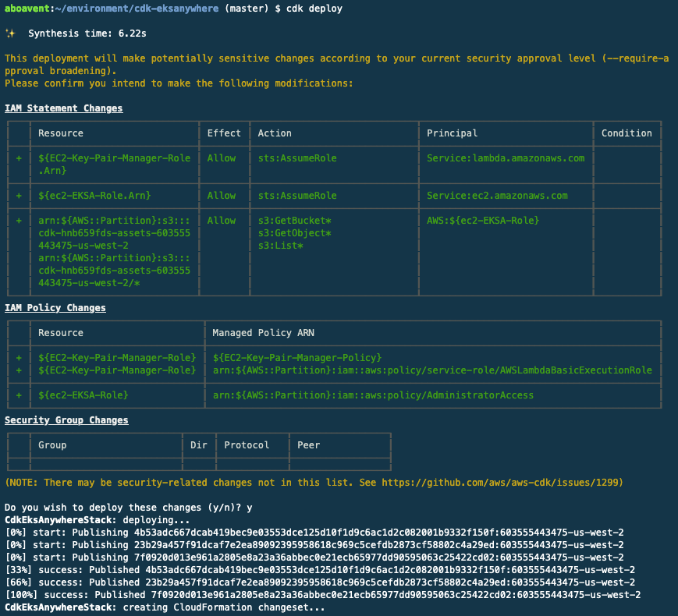Click the 'Do you wish to deploy' prompt

pyautogui.click(x=129, y=508)
